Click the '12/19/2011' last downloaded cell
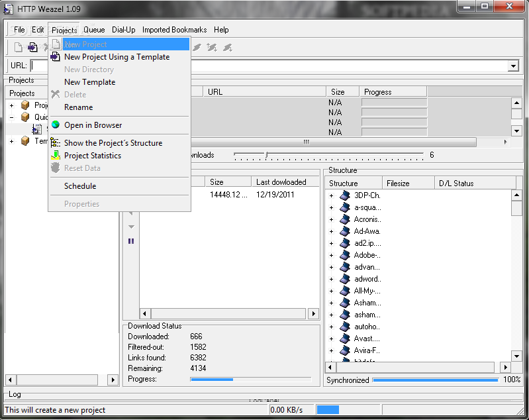This screenshot has width=529, height=420. pyautogui.click(x=275, y=195)
